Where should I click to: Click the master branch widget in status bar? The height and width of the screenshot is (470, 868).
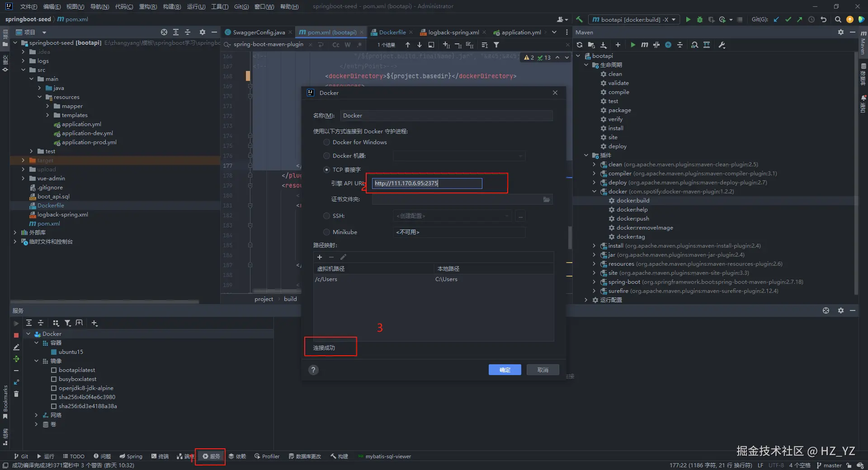tap(829, 465)
